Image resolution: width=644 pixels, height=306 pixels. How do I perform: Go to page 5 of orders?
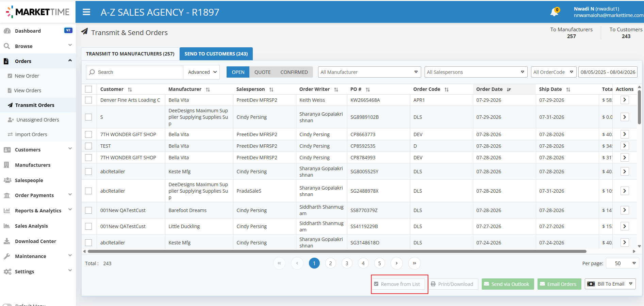pos(380,263)
